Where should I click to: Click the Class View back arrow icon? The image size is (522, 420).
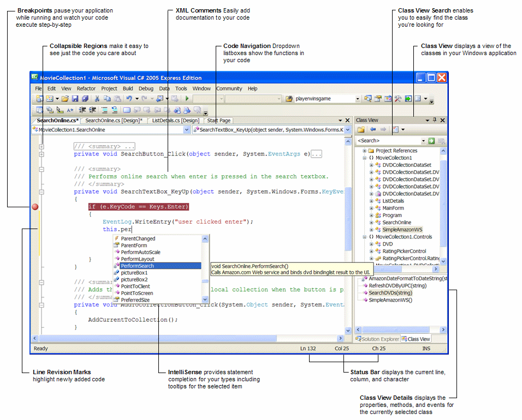[373, 129]
